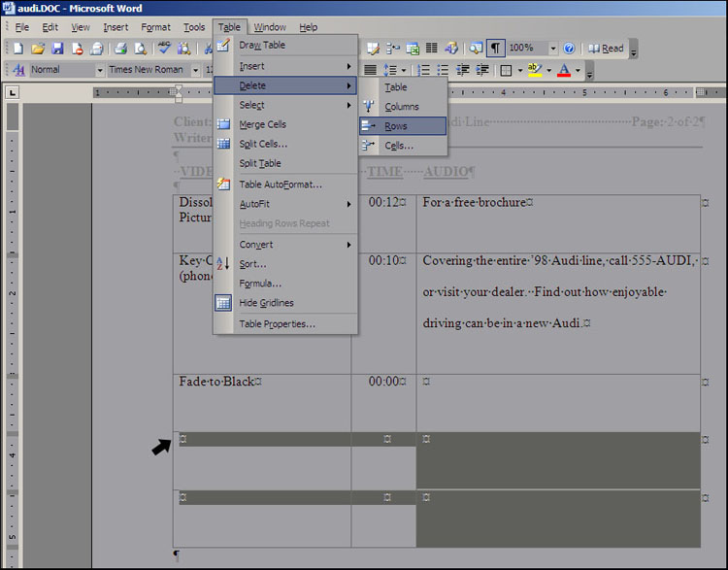Click the cell reading 'For a free brochure'

(558, 224)
